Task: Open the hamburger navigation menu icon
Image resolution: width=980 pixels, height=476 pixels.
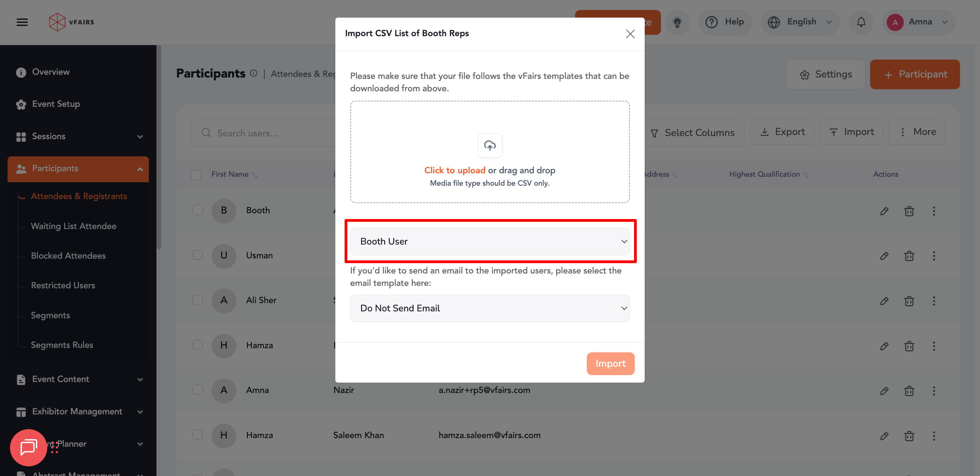Action: pos(22,22)
